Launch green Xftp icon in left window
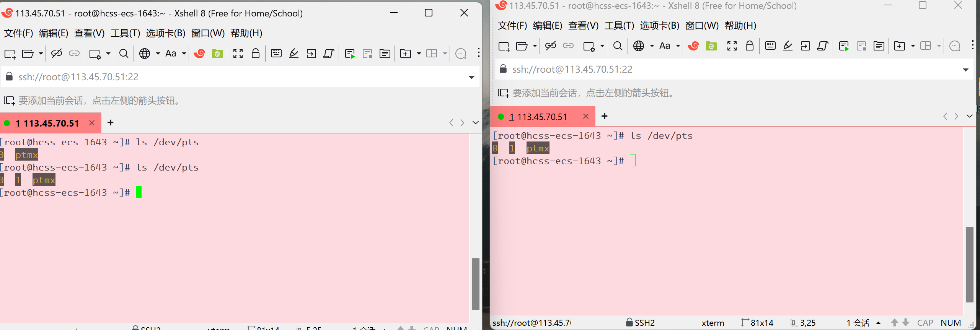The image size is (980, 330). click(217, 54)
